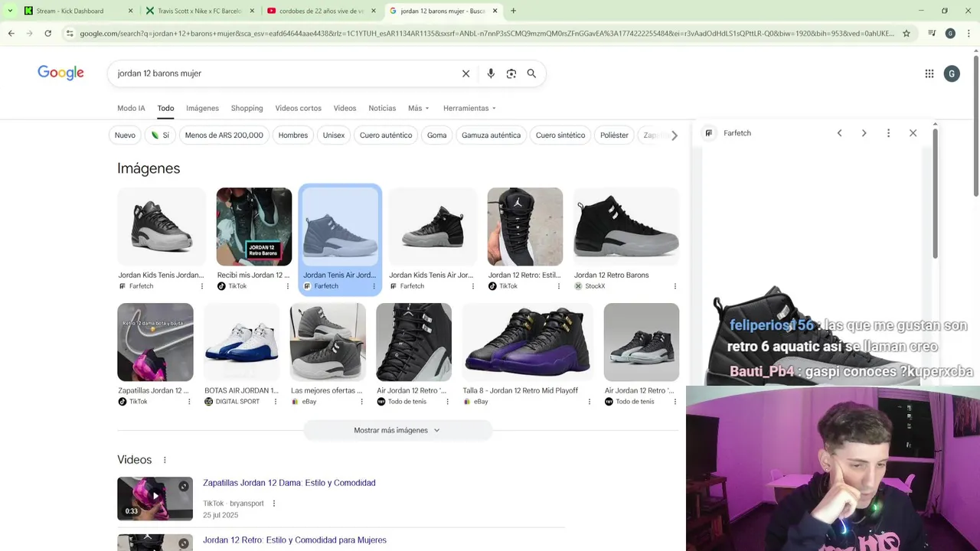Open Jordan 12 Retro black StockX shoe thumbnail
980x551 pixels.
click(x=626, y=227)
